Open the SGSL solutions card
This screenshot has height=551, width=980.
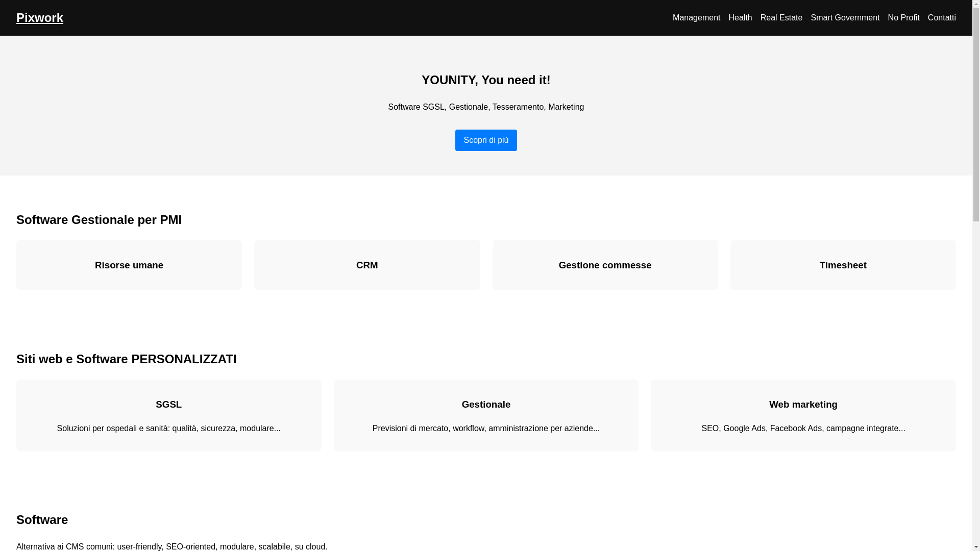[x=169, y=415]
